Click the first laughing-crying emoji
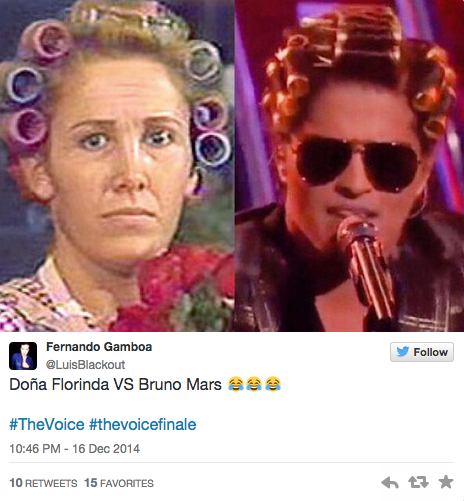This screenshot has width=464, height=501. click(x=236, y=384)
